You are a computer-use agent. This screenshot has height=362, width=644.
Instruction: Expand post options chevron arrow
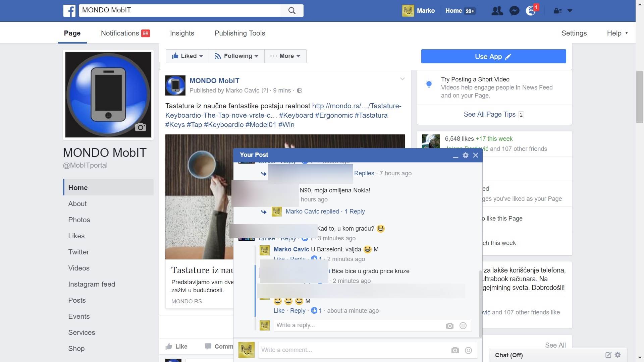pos(402,79)
